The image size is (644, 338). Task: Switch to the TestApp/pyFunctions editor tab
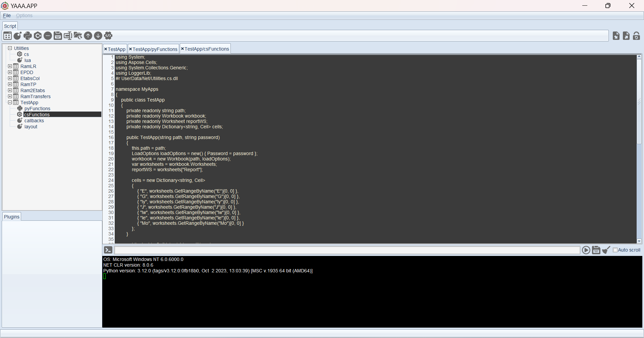[155, 49]
